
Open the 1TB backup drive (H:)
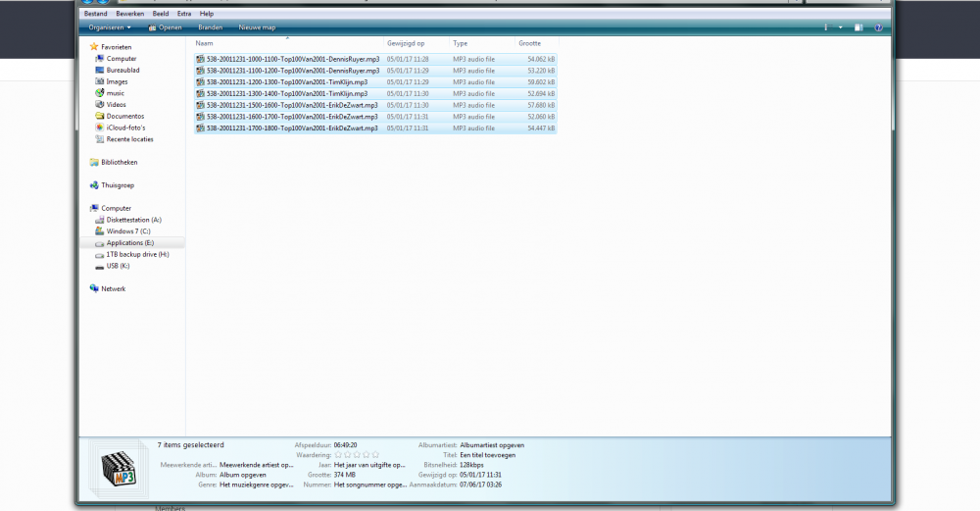(137, 254)
